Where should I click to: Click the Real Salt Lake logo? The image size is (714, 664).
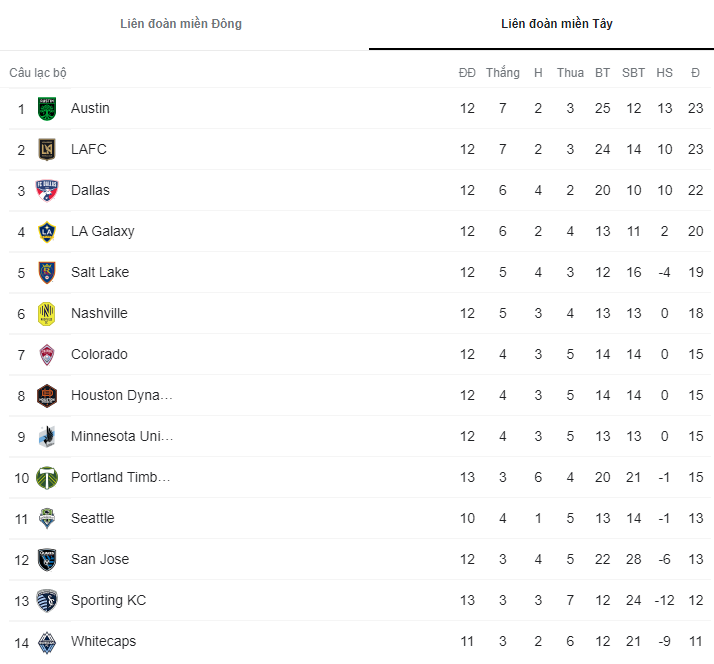(x=47, y=272)
